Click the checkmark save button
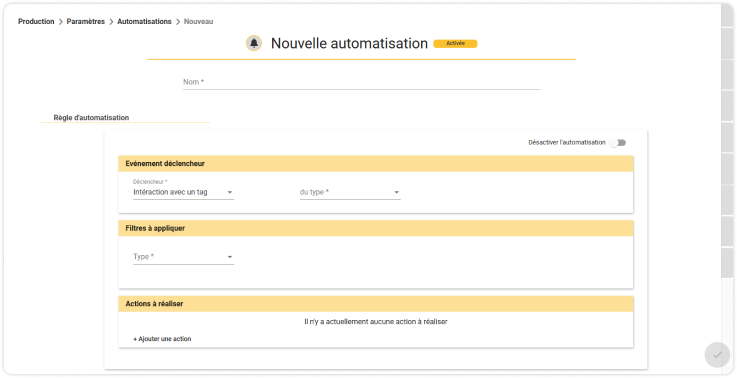737x378 pixels. pyautogui.click(x=717, y=355)
